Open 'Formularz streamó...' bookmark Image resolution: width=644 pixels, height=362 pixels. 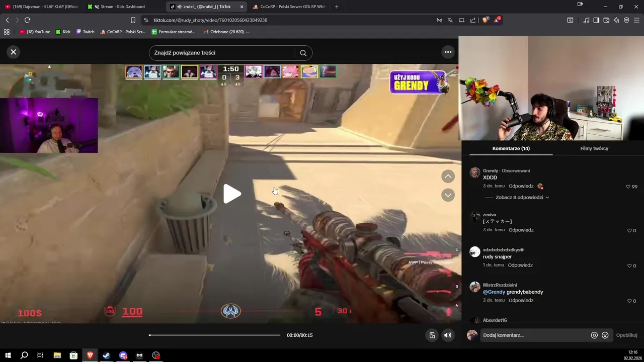click(174, 32)
